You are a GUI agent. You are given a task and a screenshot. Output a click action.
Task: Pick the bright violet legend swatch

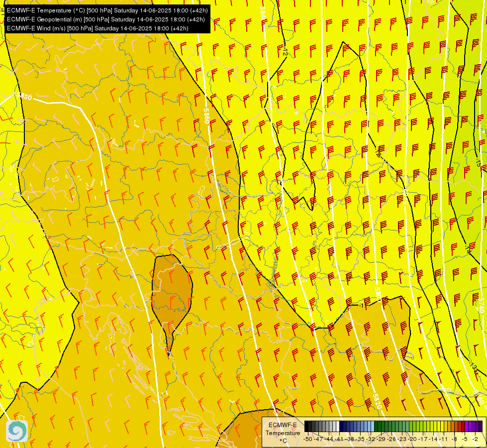click(x=467, y=426)
